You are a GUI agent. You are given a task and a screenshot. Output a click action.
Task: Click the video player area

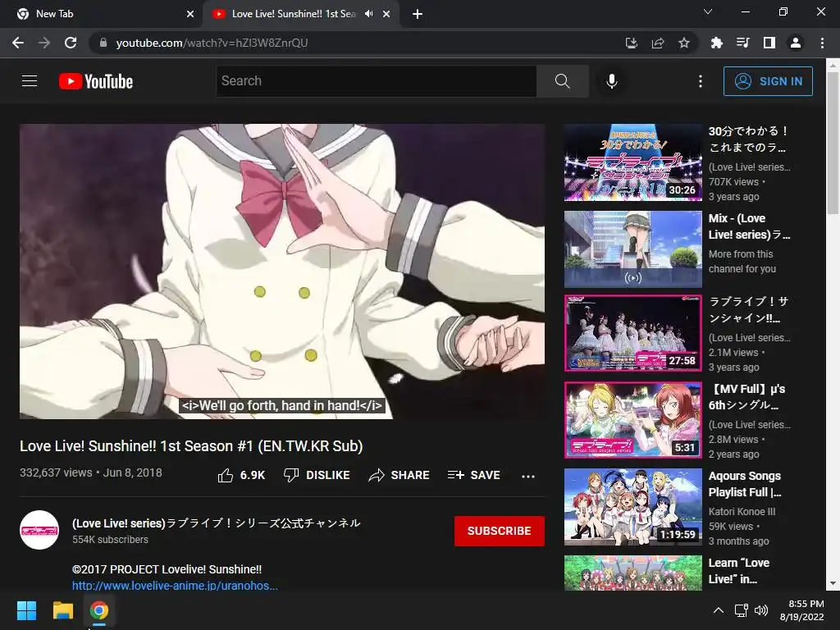pyautogui.click(x=282, y=271)
